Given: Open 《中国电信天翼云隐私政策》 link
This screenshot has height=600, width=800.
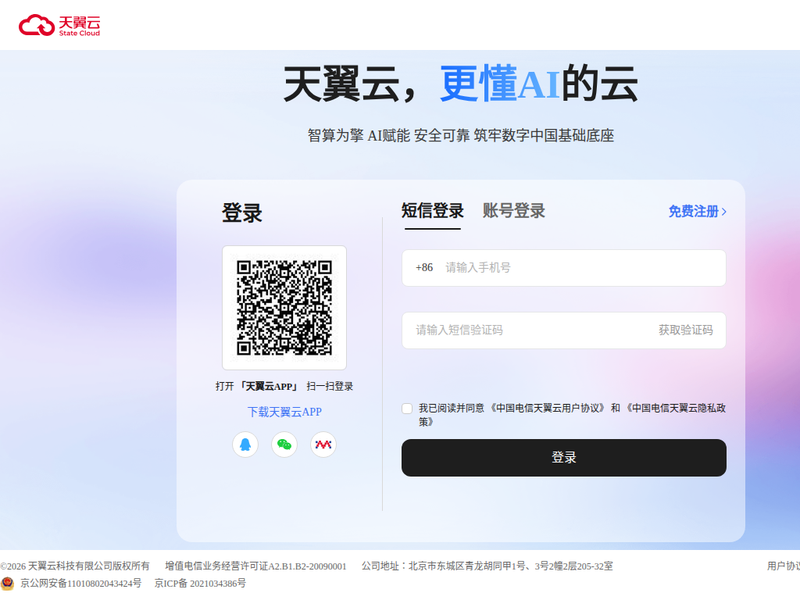Looking at the screenshot, I should 572,415.
